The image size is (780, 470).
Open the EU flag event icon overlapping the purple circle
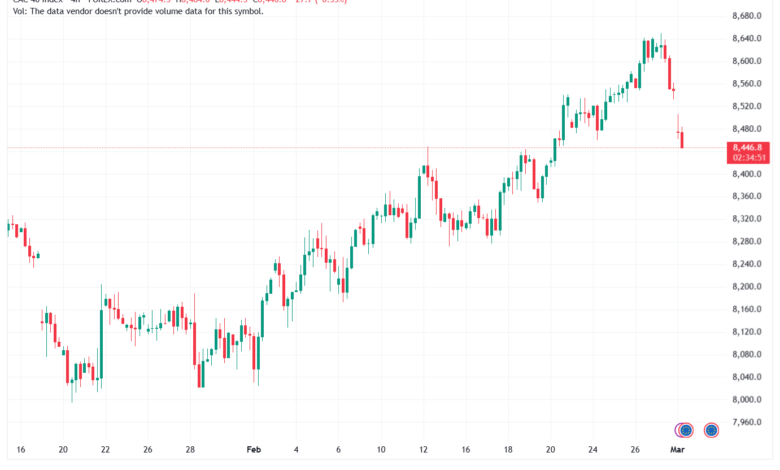coord(686,430)
